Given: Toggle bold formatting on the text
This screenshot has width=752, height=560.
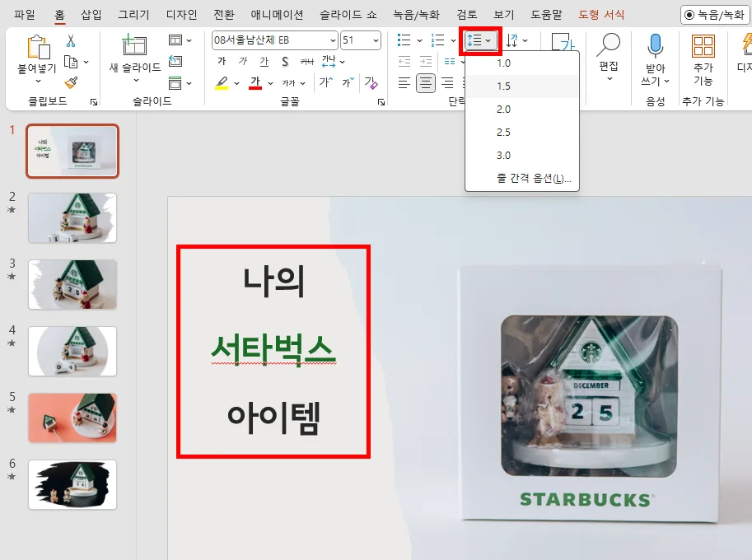Looking at the screenshot, I should (222, 61).
